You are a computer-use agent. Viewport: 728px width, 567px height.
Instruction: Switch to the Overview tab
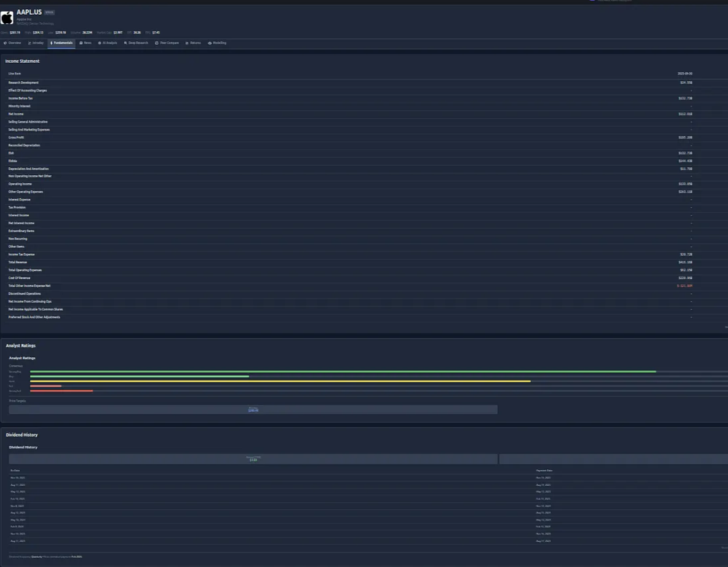tap(15, 43)
